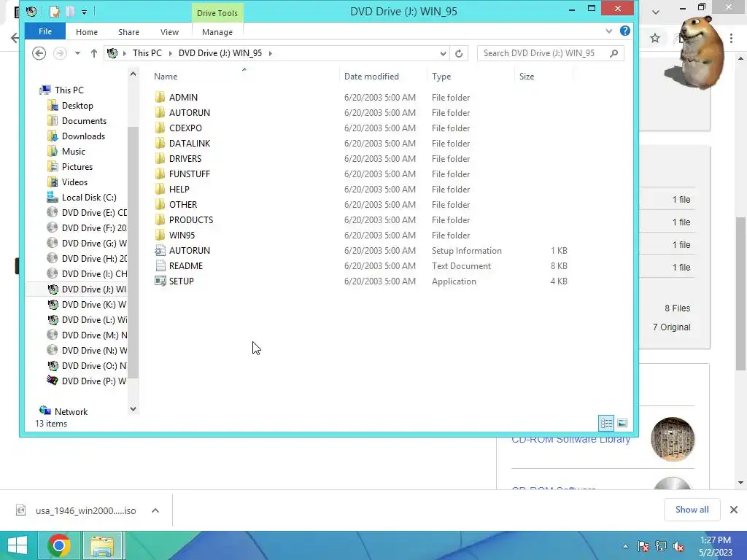This screenshot has width=747, height=560.
Task: Select the DRIVERS folder icon
Action: [x=160, y=158]
